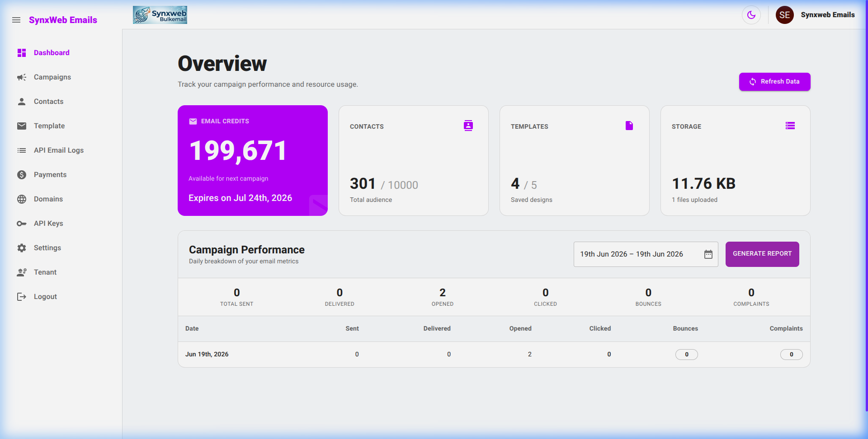This screenshot has width=868, height=439.
Task: Click the '301' contacts count
Action: [363, 184]
